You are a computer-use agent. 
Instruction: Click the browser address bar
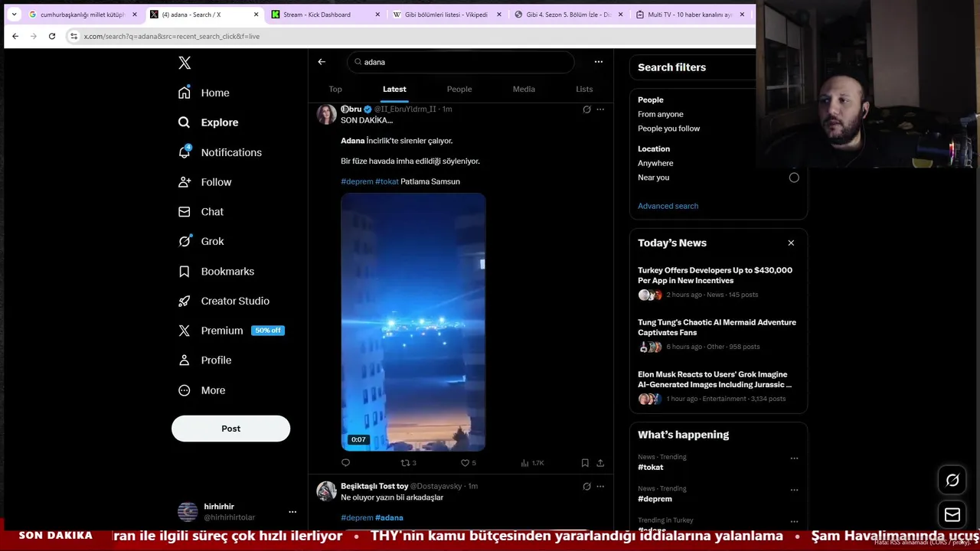(410, 36)
